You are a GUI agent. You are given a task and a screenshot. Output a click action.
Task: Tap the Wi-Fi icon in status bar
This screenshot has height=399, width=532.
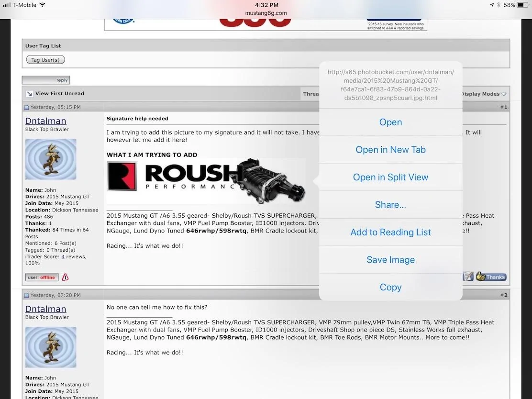click(x=43, y=5)
